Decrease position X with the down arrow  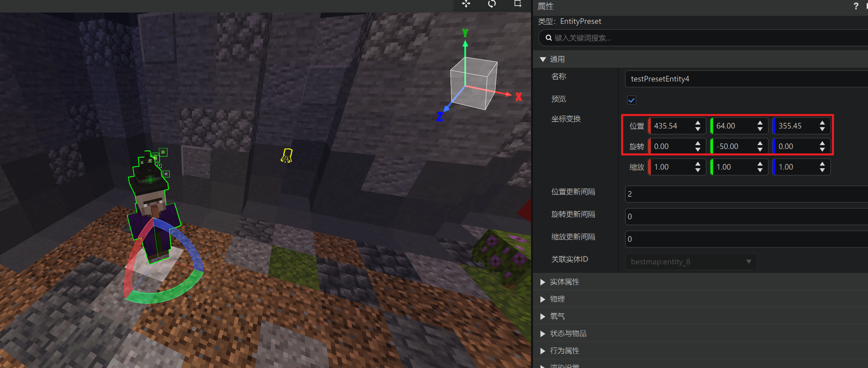coord(698,130)
